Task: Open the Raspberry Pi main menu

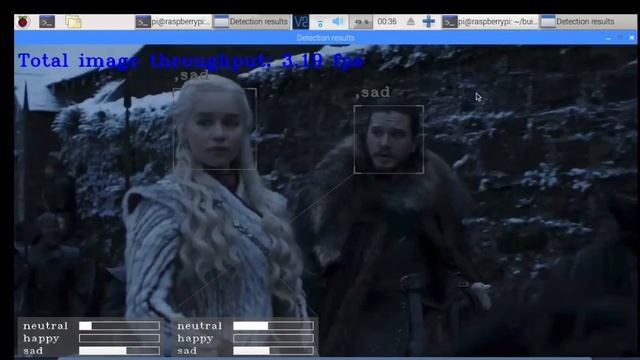Action: click(23, 22)
